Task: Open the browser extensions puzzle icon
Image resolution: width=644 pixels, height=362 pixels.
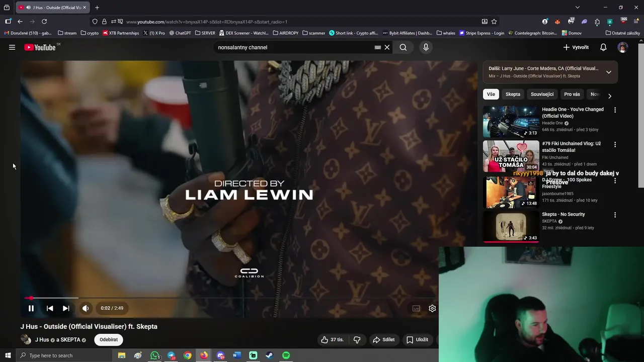Action: [x=597, y=22]
